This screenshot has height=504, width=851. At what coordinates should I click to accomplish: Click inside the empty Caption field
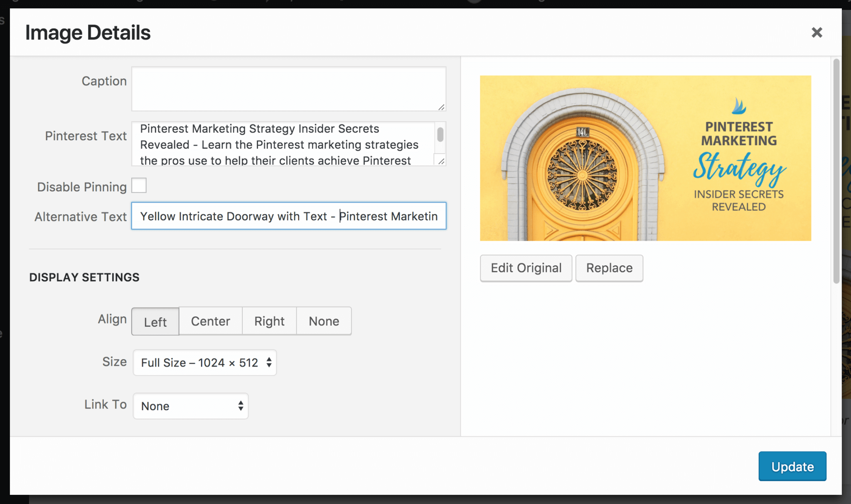pos(288,88)
